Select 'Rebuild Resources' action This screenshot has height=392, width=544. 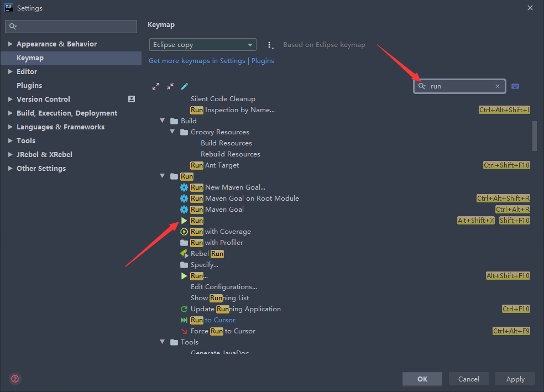(231, 154)
